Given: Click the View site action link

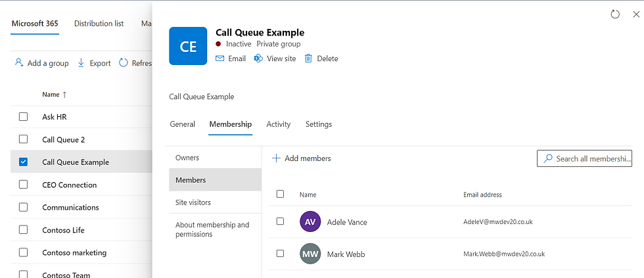Looking at the screenshot, I should click(281, 58).
